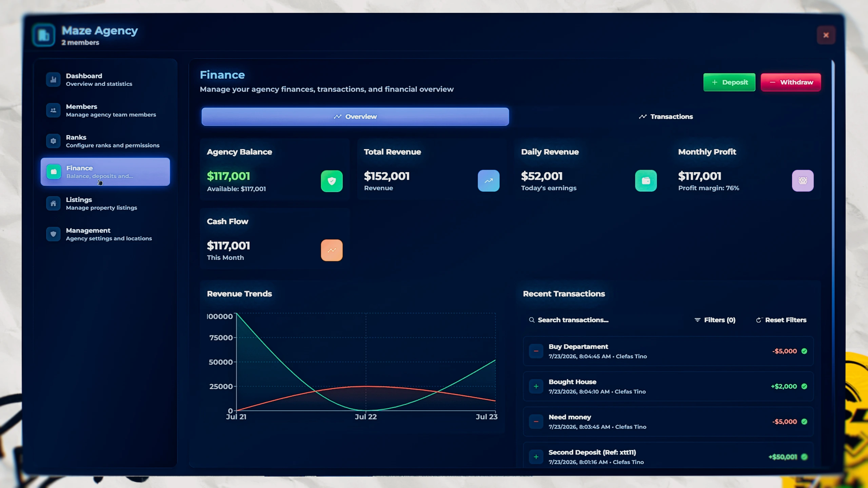The image size is (868, 488).
Task: Click the purple money icon in Monthly Profit
Action: click(x=803, y=181)
